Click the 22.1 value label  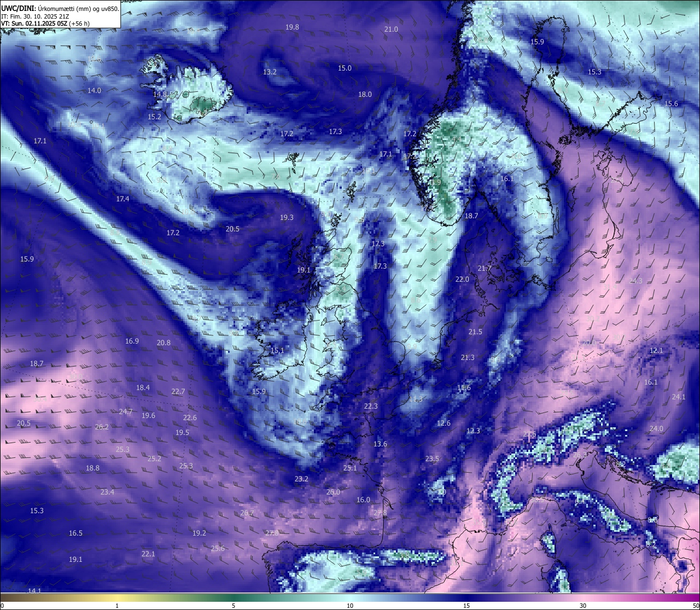148,554
